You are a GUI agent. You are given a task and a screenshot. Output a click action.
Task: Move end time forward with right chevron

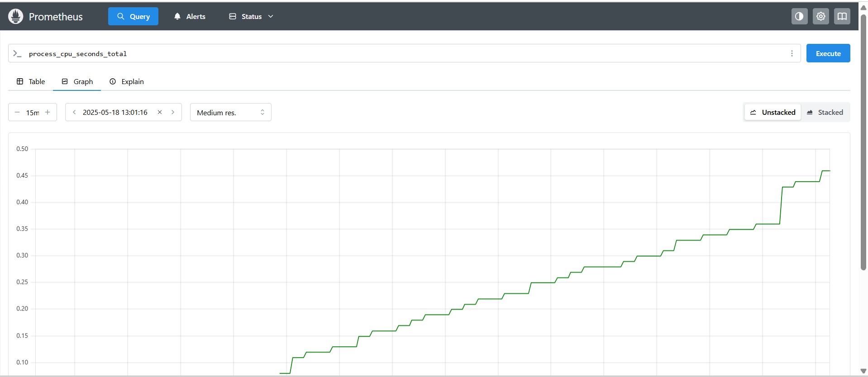pos(173,112)
